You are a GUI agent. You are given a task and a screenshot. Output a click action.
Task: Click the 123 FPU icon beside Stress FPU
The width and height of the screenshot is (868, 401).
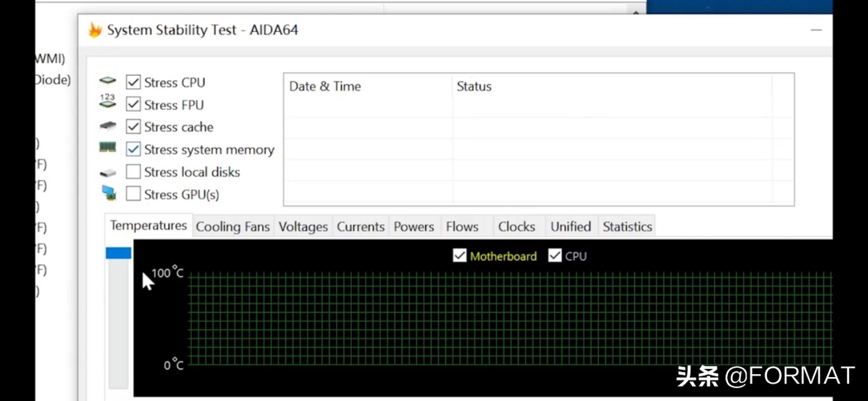click(108, 101)
